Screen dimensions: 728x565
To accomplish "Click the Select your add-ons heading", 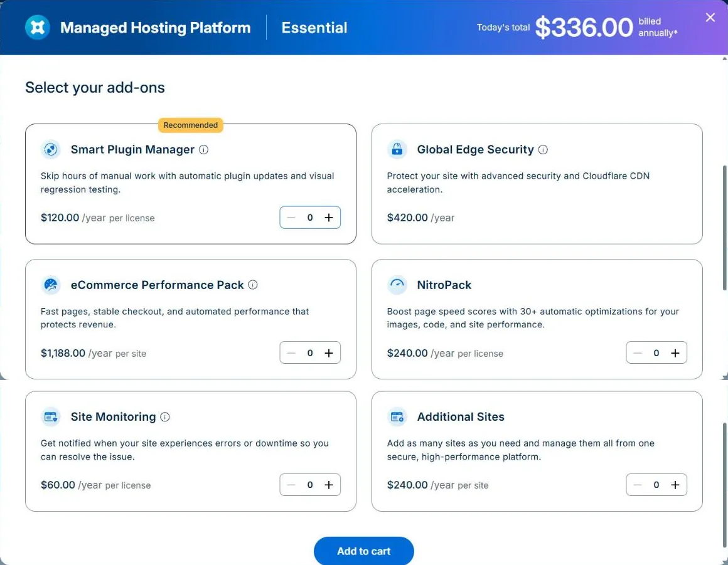I will click(95, 87).
